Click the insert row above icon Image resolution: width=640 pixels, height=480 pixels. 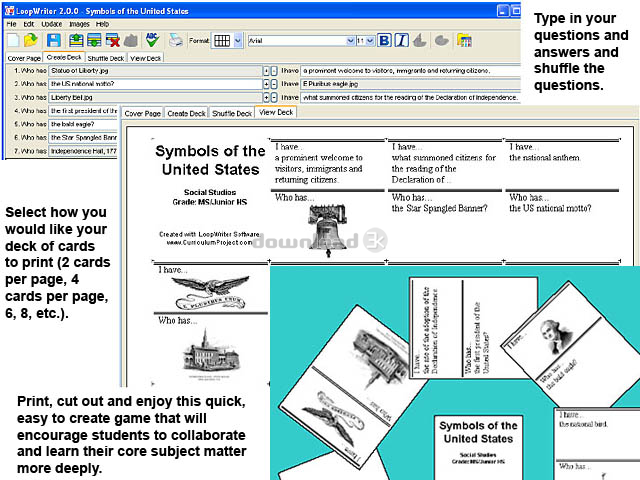[x=76, y=40]
